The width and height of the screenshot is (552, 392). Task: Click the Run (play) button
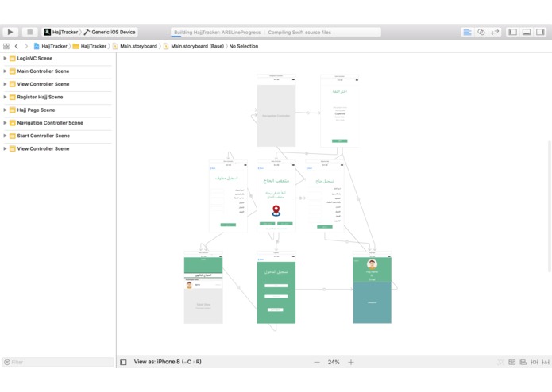pos(10,32)
